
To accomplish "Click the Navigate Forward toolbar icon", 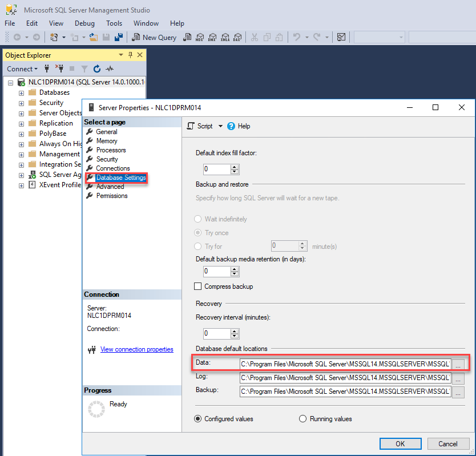I will pos(36,37).
